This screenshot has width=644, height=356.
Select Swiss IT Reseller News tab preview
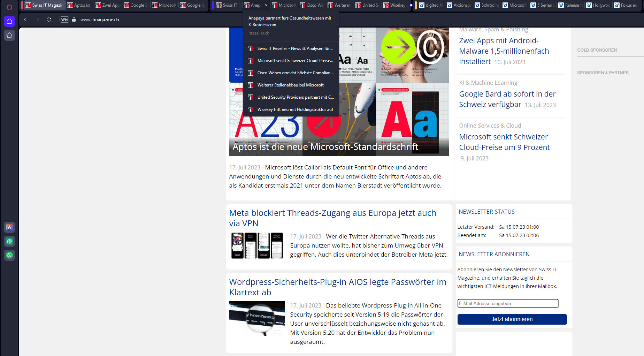(x=291, y=48)
